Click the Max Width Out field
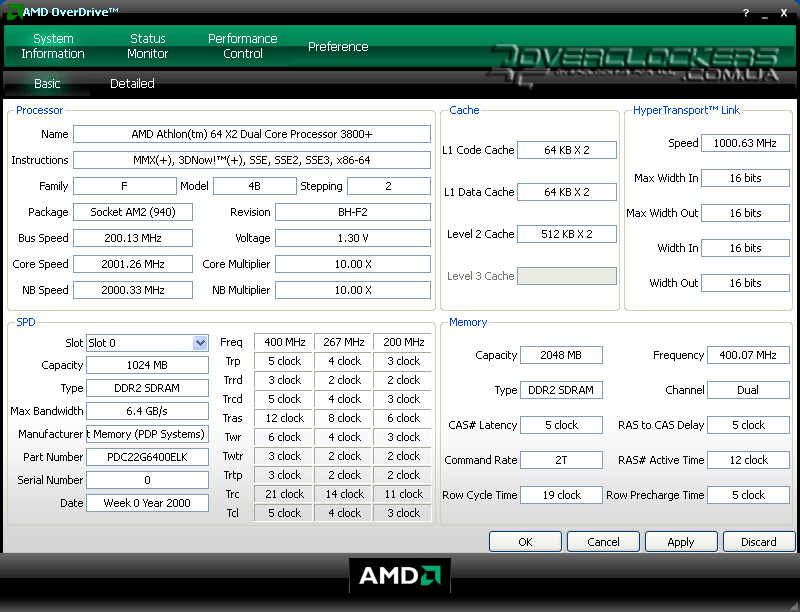The image size is (800, 612). (745, 213)
